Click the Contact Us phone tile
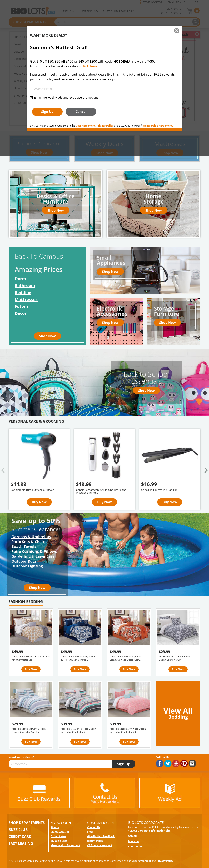Screen dimensions: 209x868 click(105, 793)
